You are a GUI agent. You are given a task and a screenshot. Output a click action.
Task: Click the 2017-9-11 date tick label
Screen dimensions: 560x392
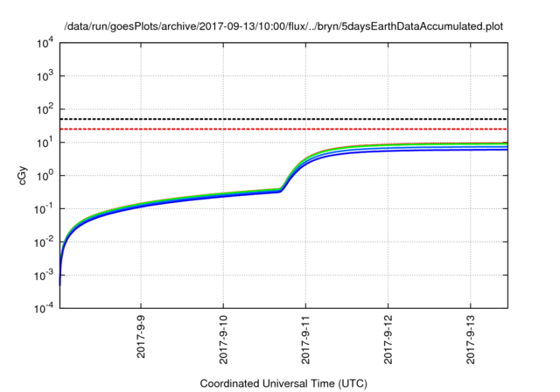(x=305, y=339)
